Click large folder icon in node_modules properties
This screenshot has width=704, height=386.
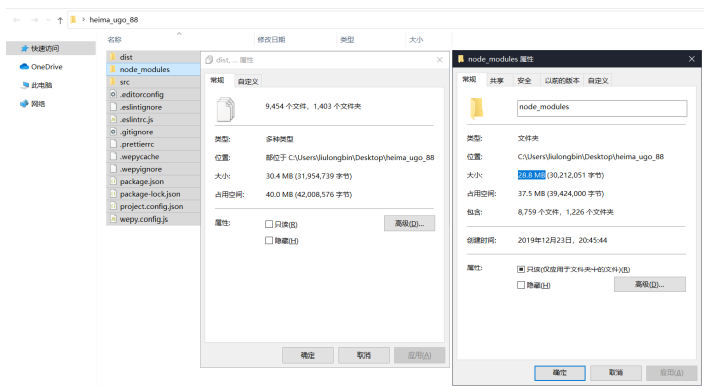[476, 108]
